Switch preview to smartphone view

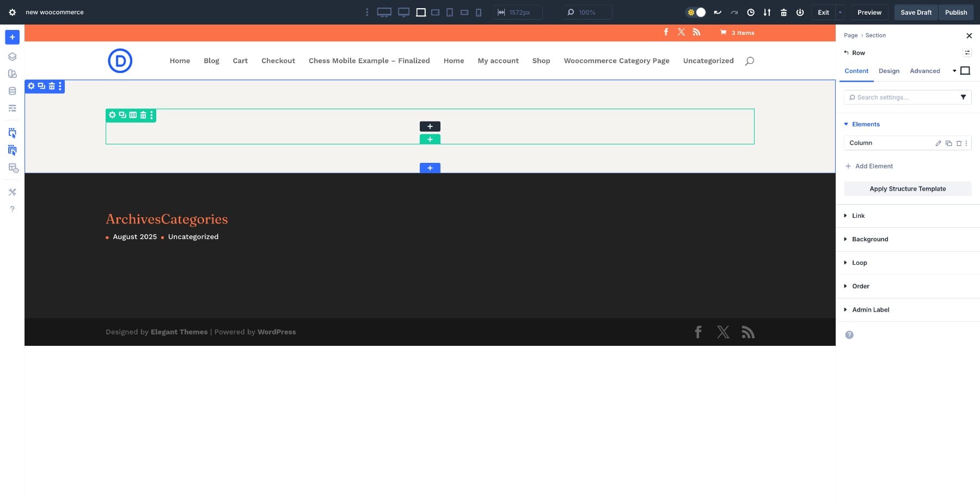[479, 12]
